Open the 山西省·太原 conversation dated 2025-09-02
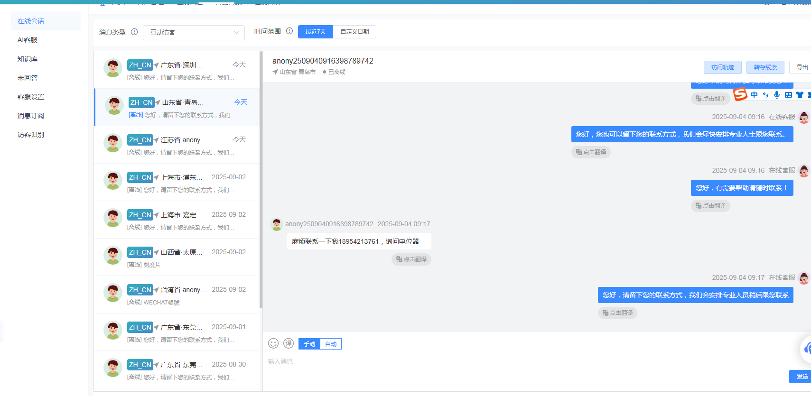 176,257
